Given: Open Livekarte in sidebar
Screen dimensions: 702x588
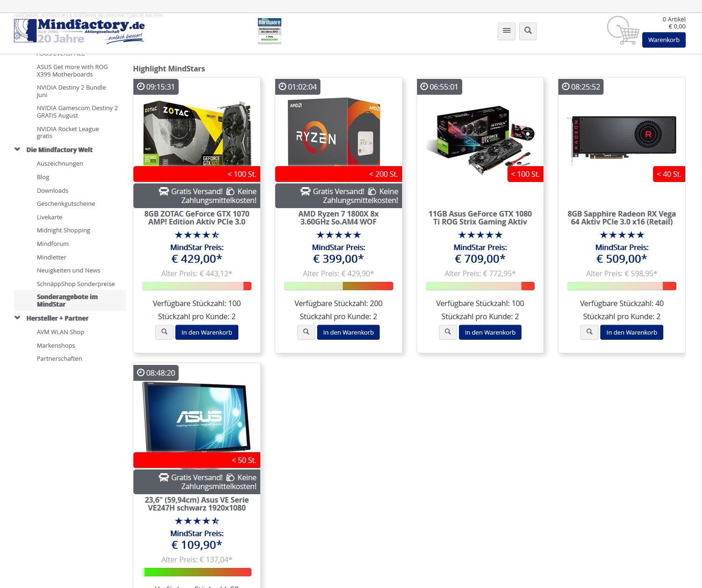Looking at the screenshot, I should (49, 217).
